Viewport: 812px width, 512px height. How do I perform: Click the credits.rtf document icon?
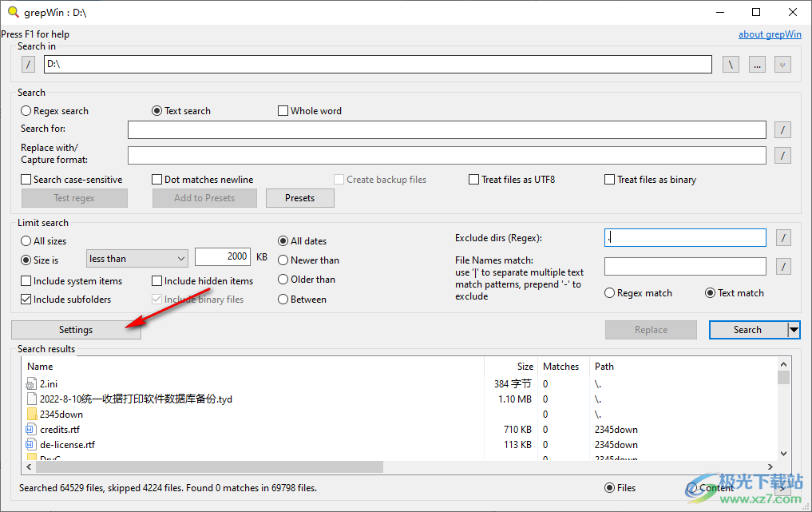tap(31, 429)
